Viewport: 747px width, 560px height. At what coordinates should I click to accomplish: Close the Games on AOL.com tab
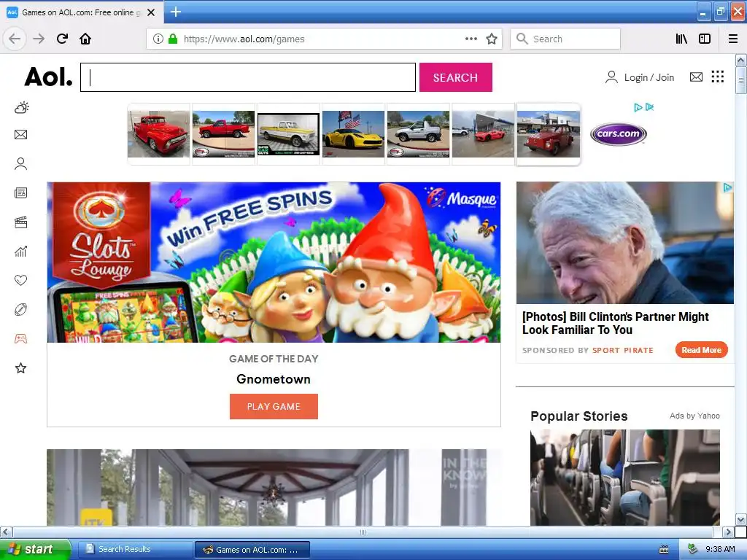click(151, 12)
